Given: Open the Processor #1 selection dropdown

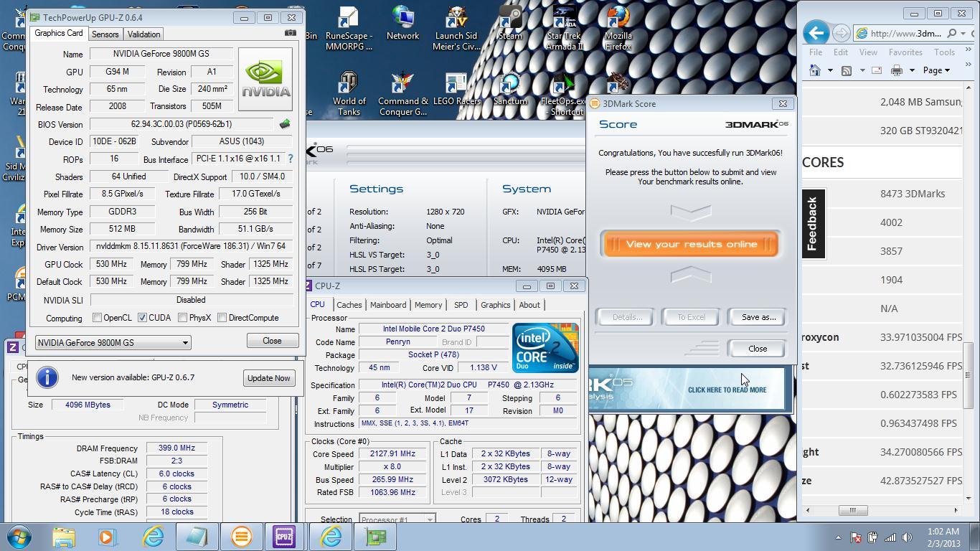Looking at the screenshot, I should pyautogui.click(x=397, y=519).
